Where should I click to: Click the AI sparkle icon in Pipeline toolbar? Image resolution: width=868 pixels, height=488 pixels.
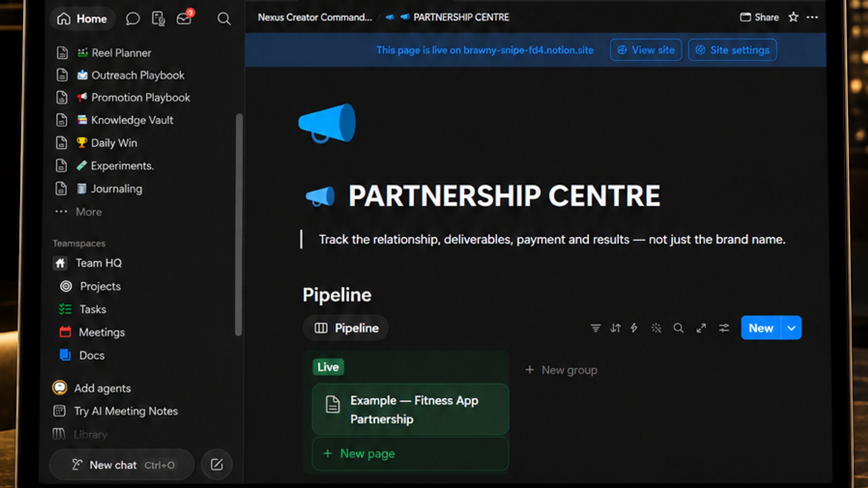pyautogui.click(x=656, y=328)
